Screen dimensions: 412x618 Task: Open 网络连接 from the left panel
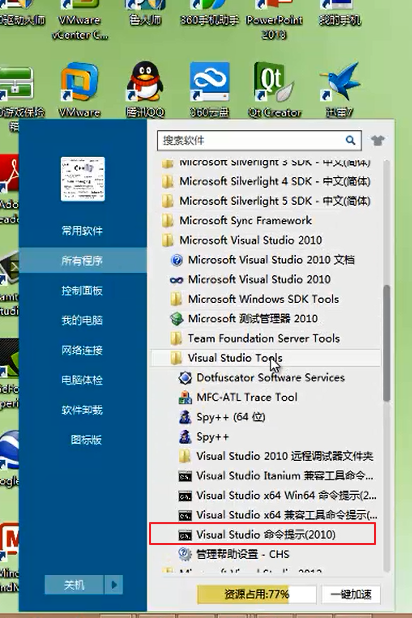click(x=82, y=350)
